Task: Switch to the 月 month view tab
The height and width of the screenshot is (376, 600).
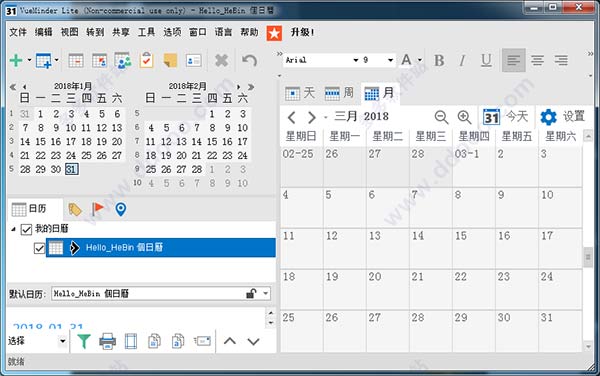Action: coord(379,93)
